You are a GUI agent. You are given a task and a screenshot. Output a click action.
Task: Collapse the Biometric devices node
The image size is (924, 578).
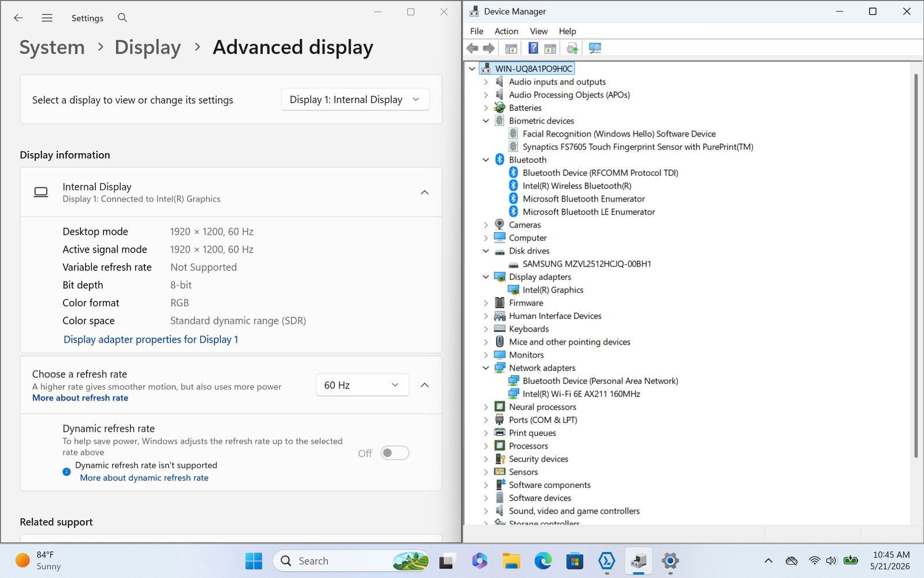coord(486,121)
